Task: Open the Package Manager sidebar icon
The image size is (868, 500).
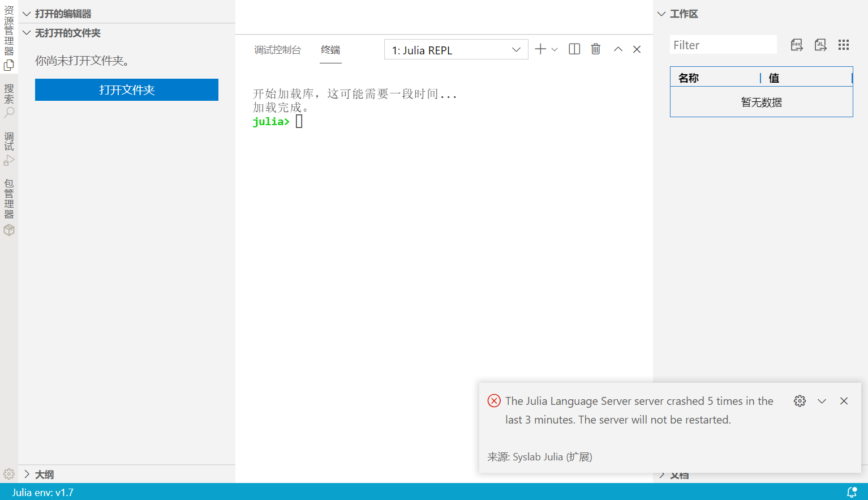Action: pos(9,230)
